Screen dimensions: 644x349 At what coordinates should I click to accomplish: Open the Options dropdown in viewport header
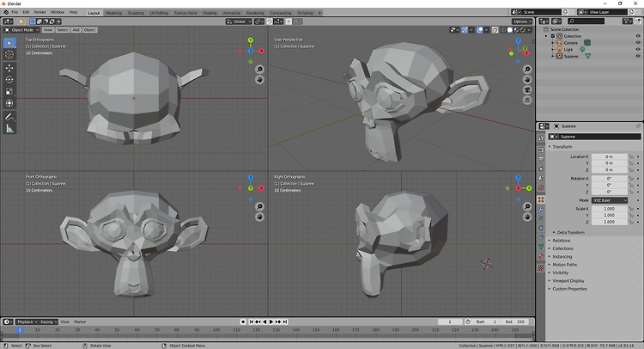coord(522,21)
